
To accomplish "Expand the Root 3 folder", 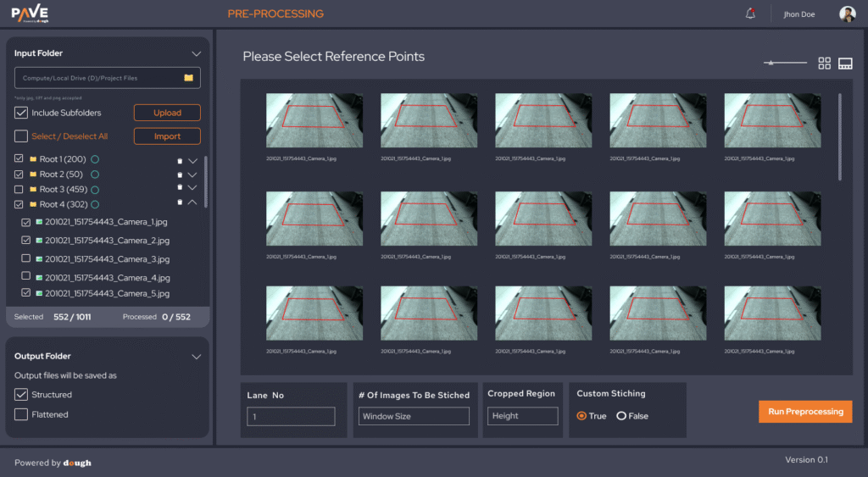I will pyautogui.click(x=192, y=188).
